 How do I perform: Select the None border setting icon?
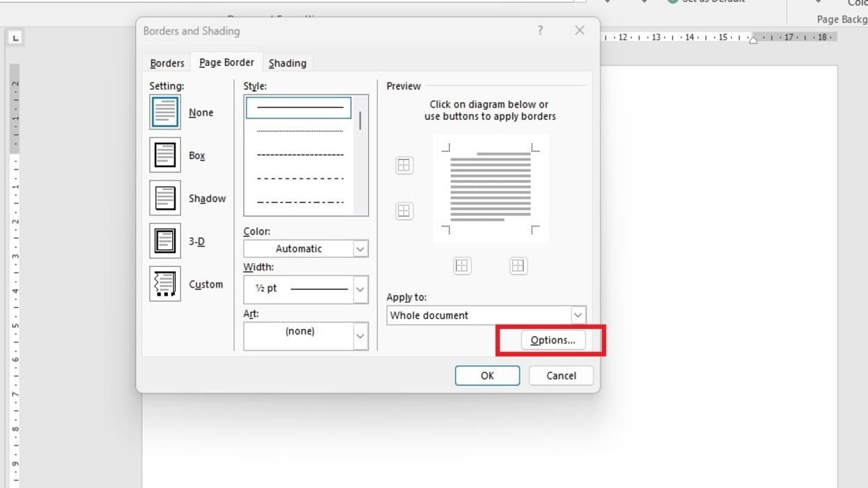pos(165,113)
